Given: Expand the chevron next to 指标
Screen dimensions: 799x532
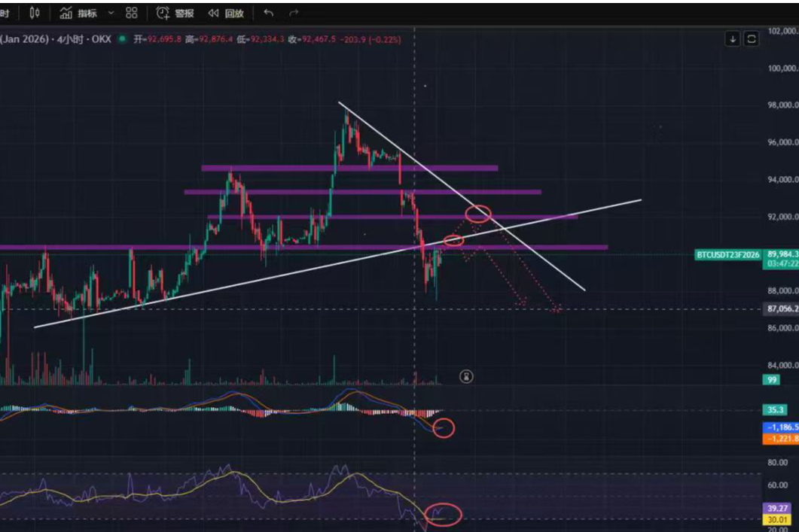Looking at the screenshot, I should [111, 13].
